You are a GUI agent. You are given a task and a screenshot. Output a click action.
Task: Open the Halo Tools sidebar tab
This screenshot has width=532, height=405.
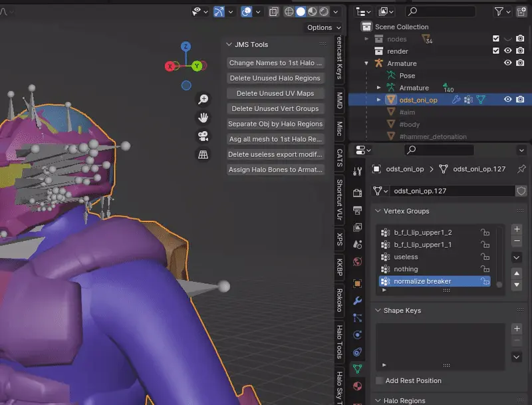coord(340,342)
